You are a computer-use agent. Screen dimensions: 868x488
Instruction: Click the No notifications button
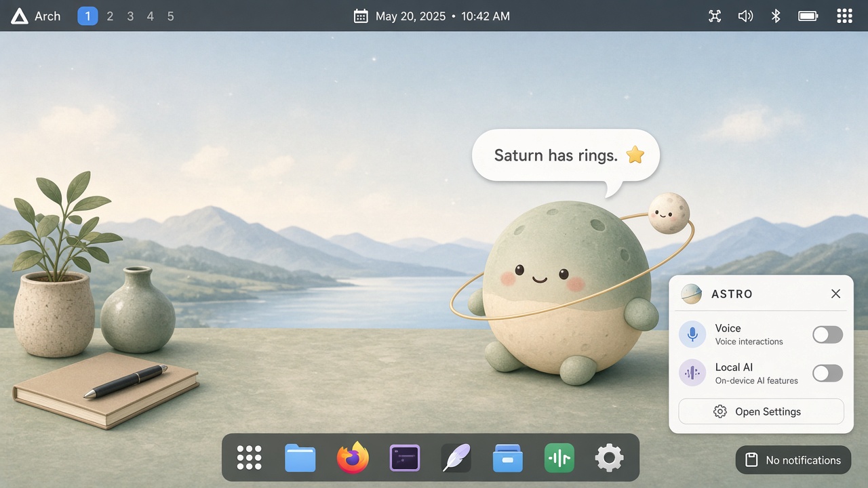click(793, 460)
